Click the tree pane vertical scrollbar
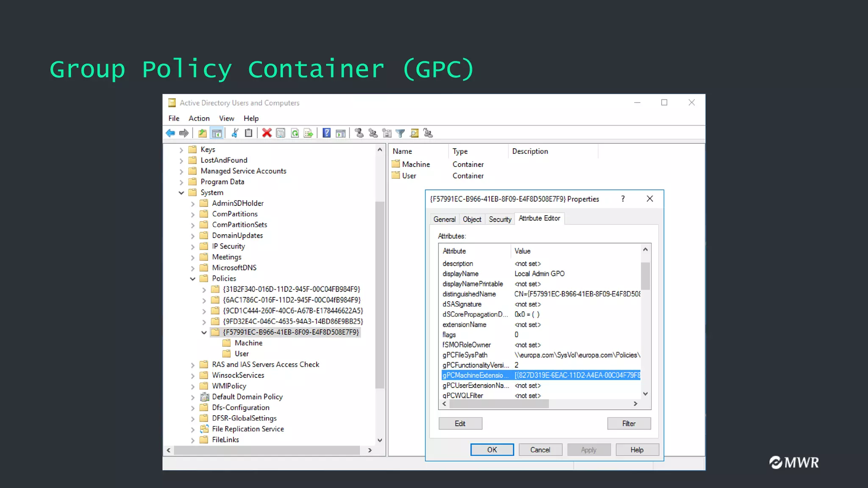This screenshot has width=868, height=488. coord(380,295)
